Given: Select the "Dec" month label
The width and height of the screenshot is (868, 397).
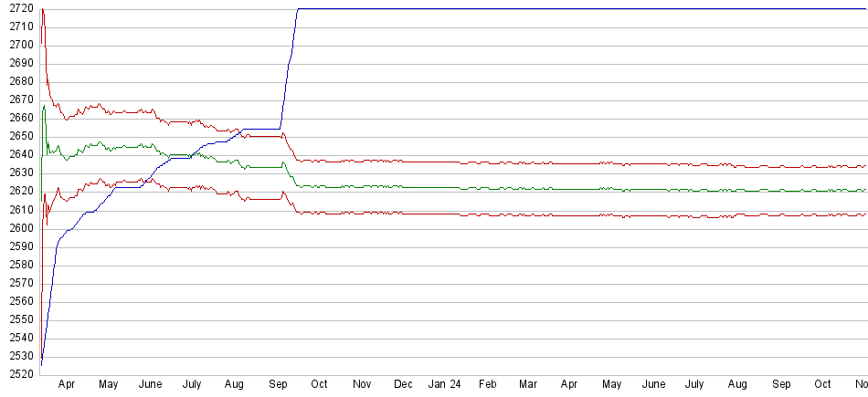Looking at the screenshot, I should (403, 385).
